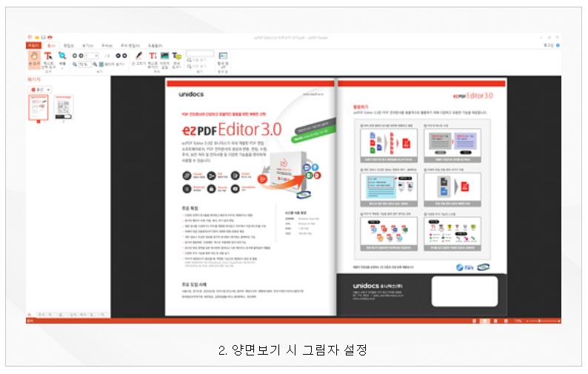Screen dimensions: 588x374
Task: Click the two-page view status icon
Action: coord(485,321)
